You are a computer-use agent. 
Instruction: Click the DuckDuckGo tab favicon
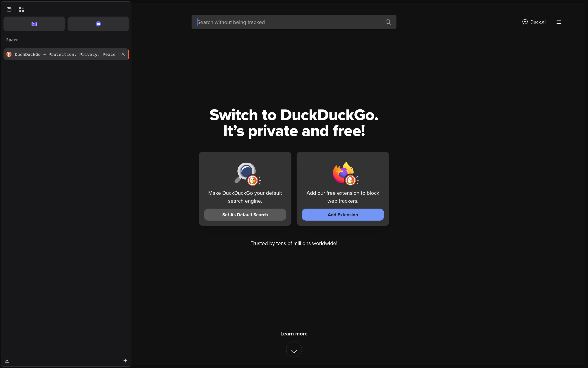[x=9, y=54]
